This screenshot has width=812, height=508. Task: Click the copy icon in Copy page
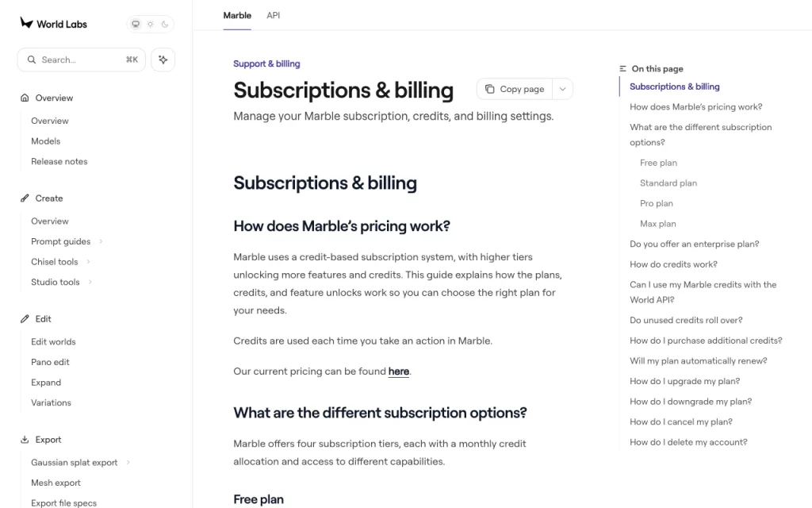click(489, 89)
